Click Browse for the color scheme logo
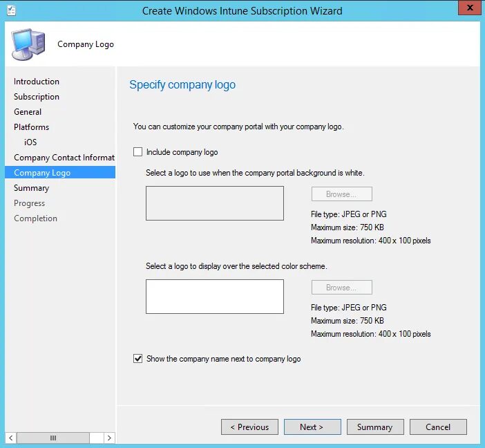This screenshot has width=485, height=448. pyautogui.click(x=341, y=288)
